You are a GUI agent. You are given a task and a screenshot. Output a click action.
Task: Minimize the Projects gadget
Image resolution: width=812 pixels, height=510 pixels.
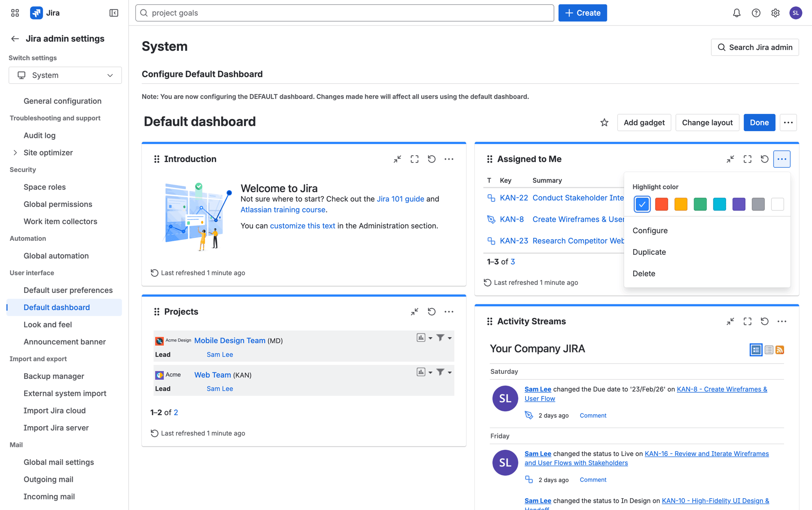coord(414,312)
